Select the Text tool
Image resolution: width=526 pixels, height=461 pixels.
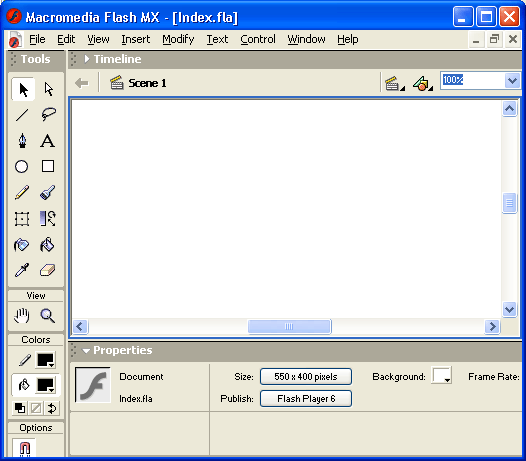(x=48, y=141)
